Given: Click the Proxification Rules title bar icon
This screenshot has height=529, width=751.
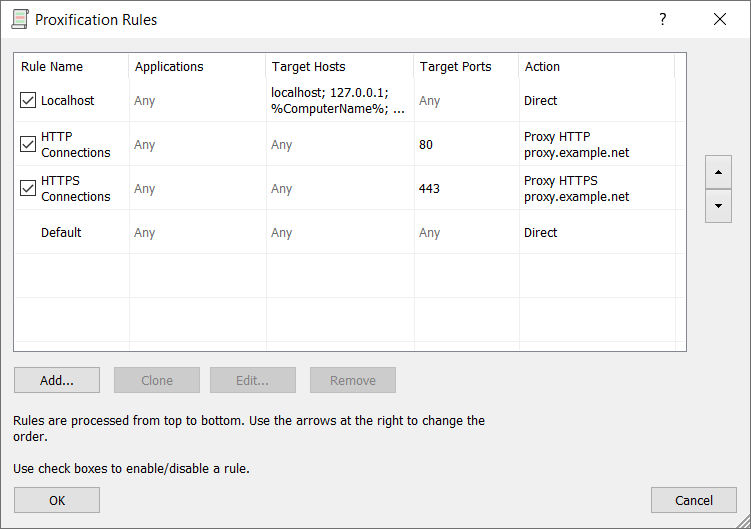Looking at the screenshot, I should pos(19,19).
